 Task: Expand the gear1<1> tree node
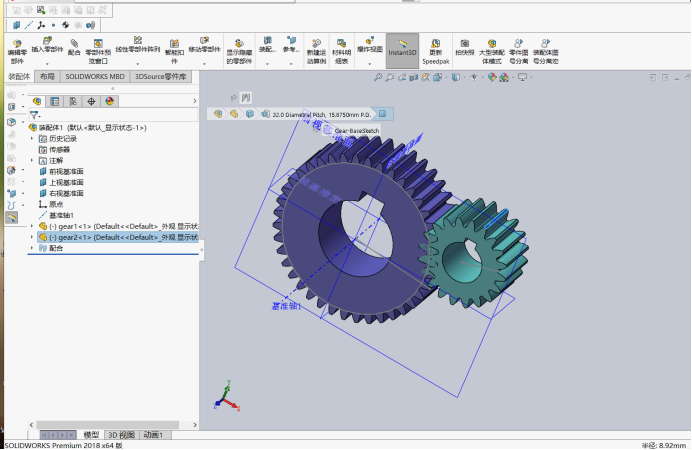32,226
